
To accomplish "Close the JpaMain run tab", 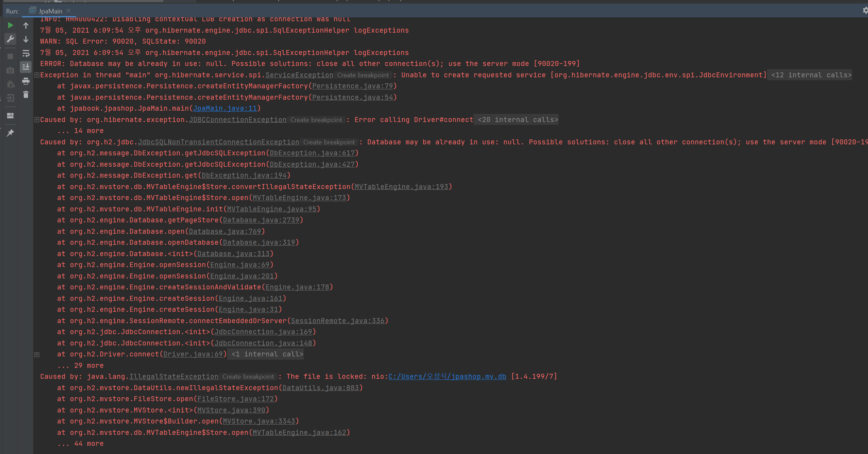I will pos(69,11).
